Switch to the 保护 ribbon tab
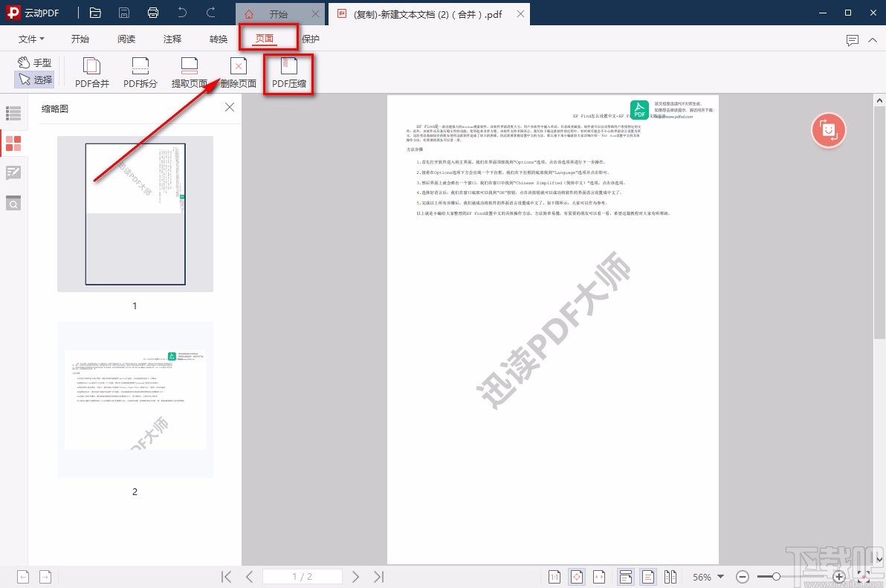The image size is (886, 588). [311, 39]
